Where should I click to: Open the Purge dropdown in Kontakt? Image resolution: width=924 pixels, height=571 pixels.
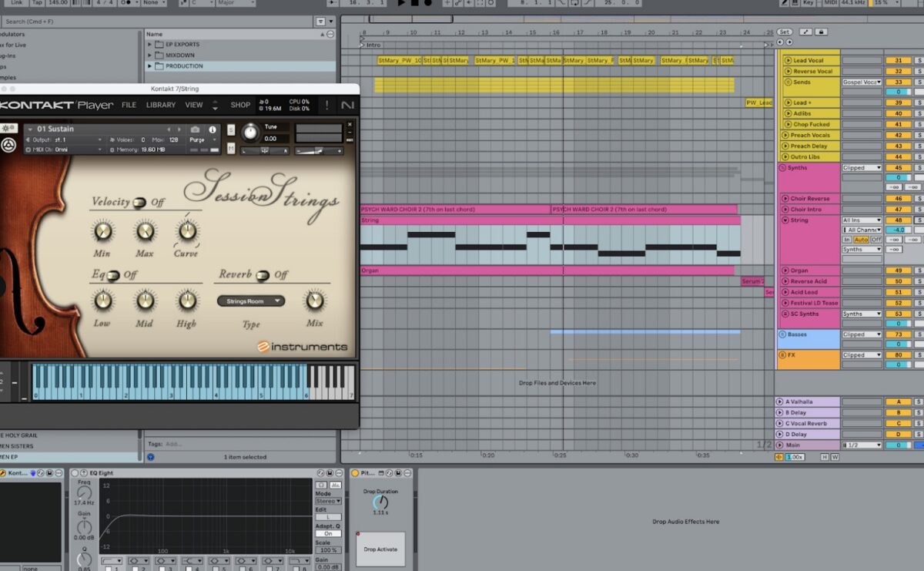pyautogui.click(x=203, y=139)
